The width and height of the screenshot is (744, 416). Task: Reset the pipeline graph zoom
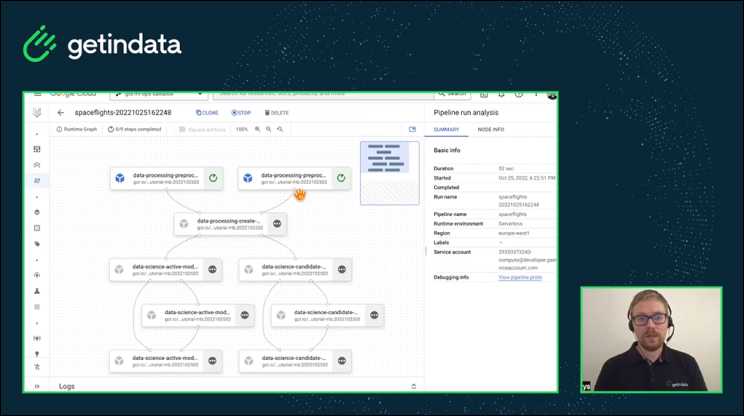click(280, 129)
